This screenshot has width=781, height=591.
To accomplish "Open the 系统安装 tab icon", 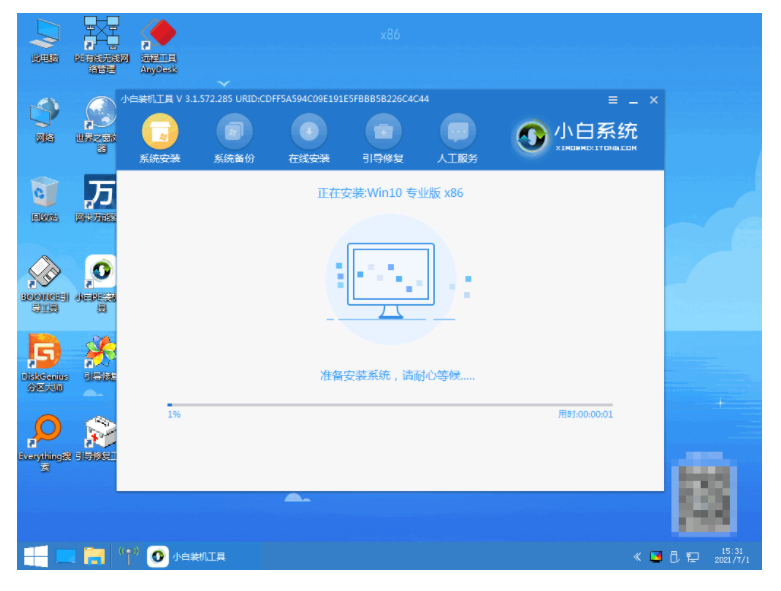I will (160, 132).
